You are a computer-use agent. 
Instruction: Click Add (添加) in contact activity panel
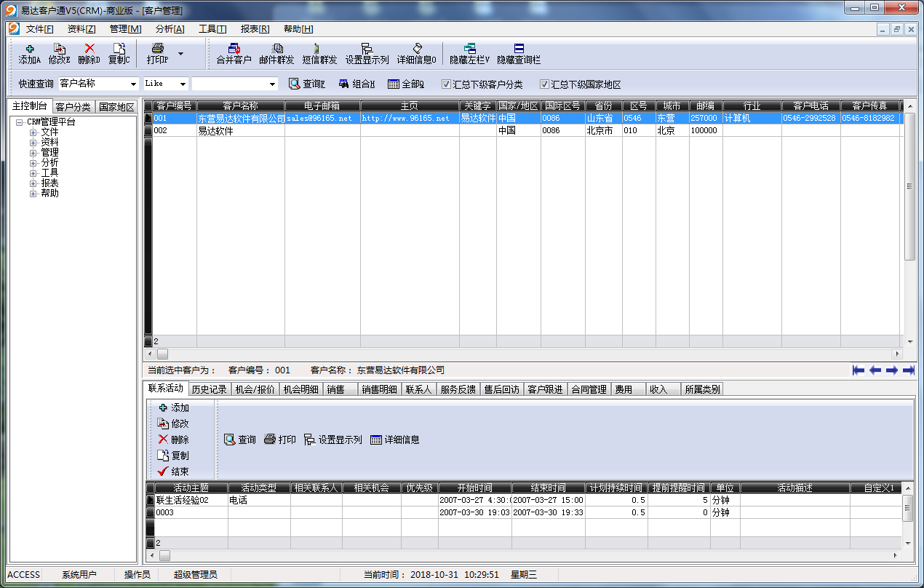173,408
